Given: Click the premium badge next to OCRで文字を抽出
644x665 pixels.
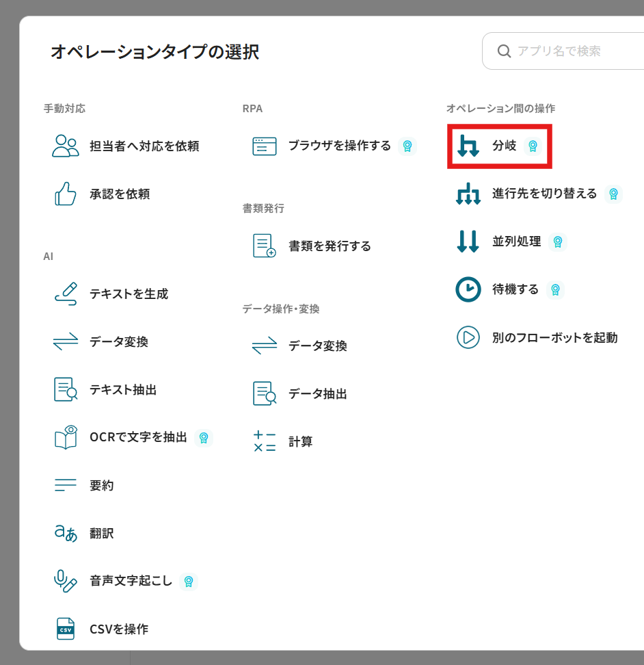Looking at the screenshot, I should point(204,438).
